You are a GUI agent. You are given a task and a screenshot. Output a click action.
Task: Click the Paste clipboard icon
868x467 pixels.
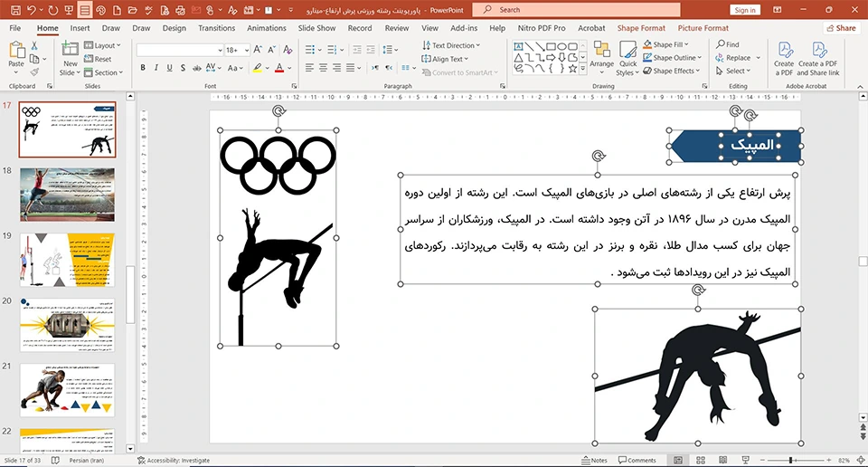click(16, 51)
